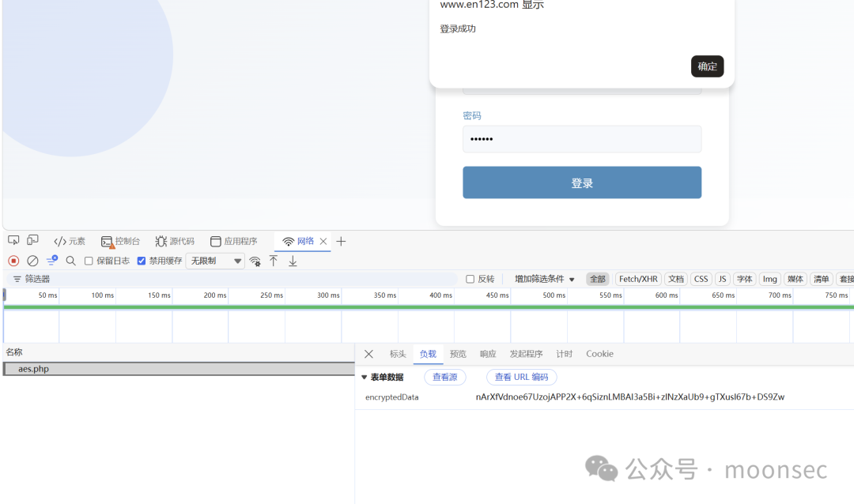Clear the network log

32,261
